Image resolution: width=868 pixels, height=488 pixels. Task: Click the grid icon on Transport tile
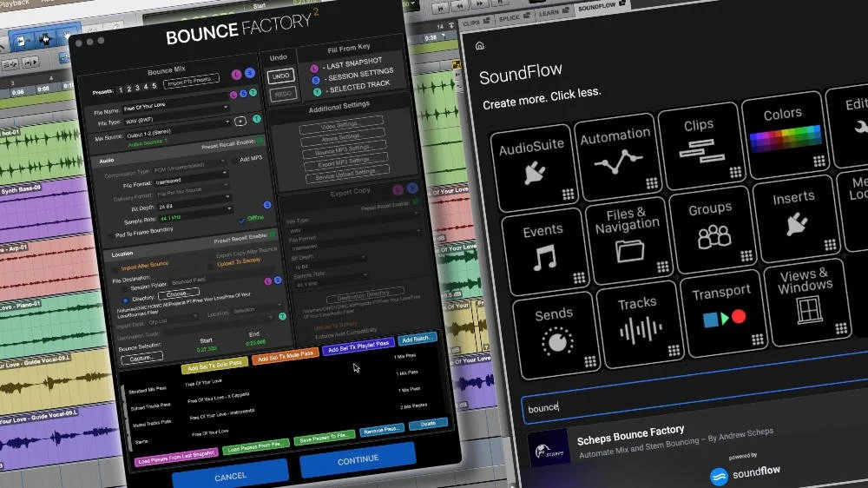coord(757,339)
